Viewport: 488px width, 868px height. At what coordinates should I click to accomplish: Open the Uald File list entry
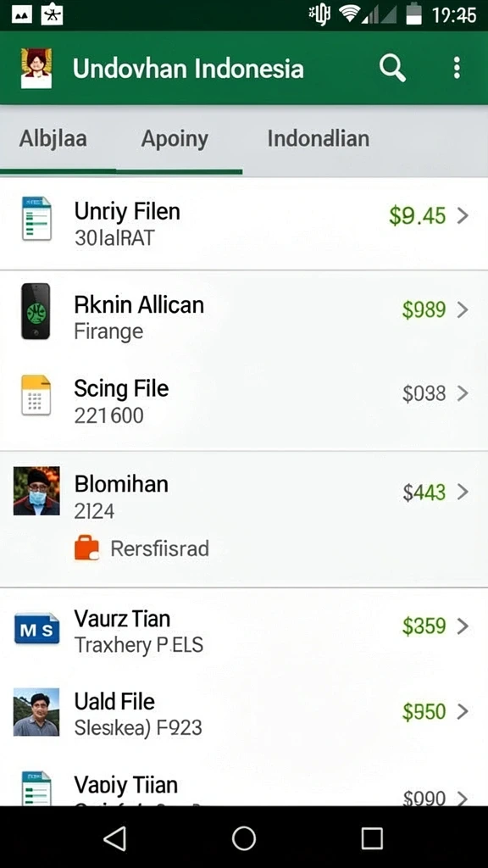click(x=244, y=712)
